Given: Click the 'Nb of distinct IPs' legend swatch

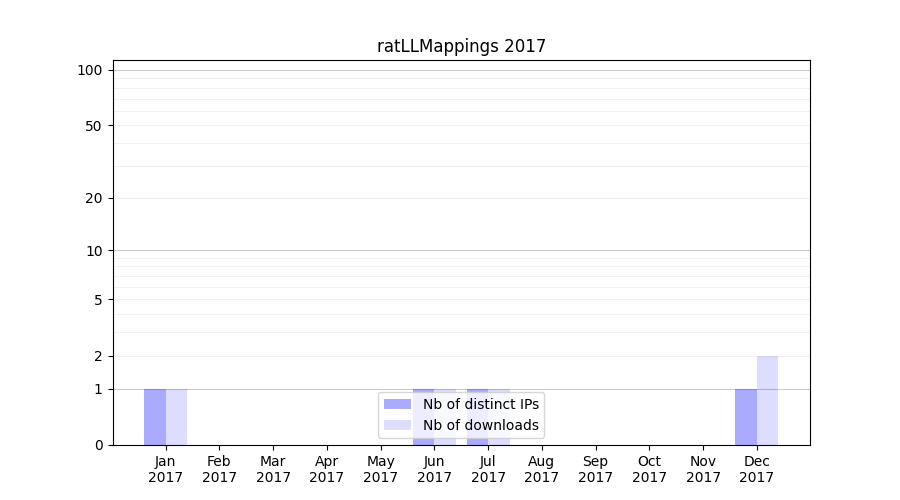Looking at the screenshot, I should tap(397, 404).
